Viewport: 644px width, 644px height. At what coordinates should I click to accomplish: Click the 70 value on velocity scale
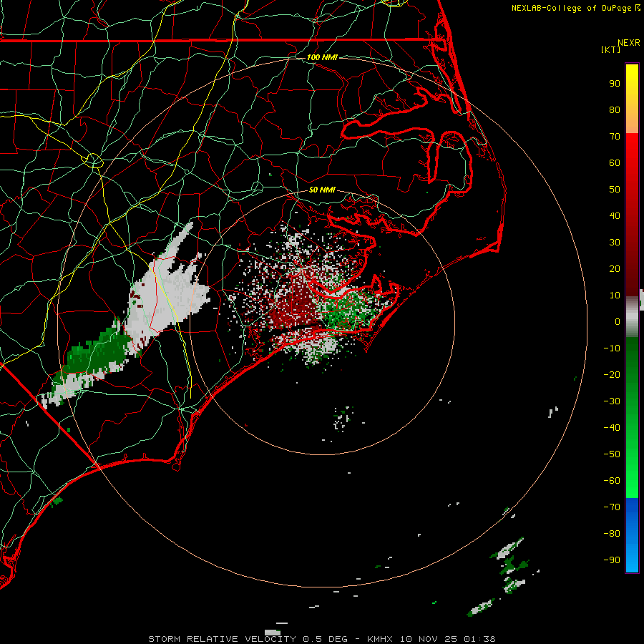[615, 137]
